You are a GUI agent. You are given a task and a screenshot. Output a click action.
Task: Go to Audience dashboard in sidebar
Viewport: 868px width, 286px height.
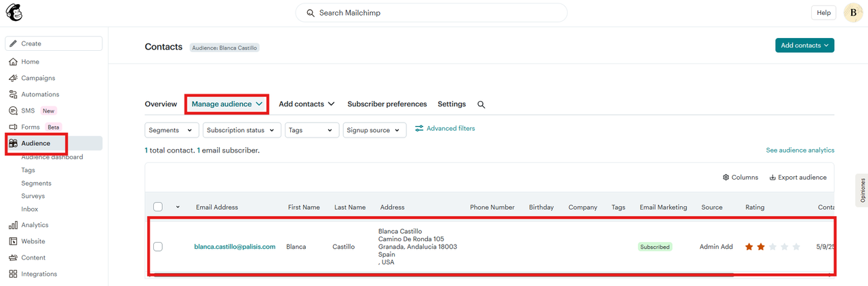click(x=52, y=157)
